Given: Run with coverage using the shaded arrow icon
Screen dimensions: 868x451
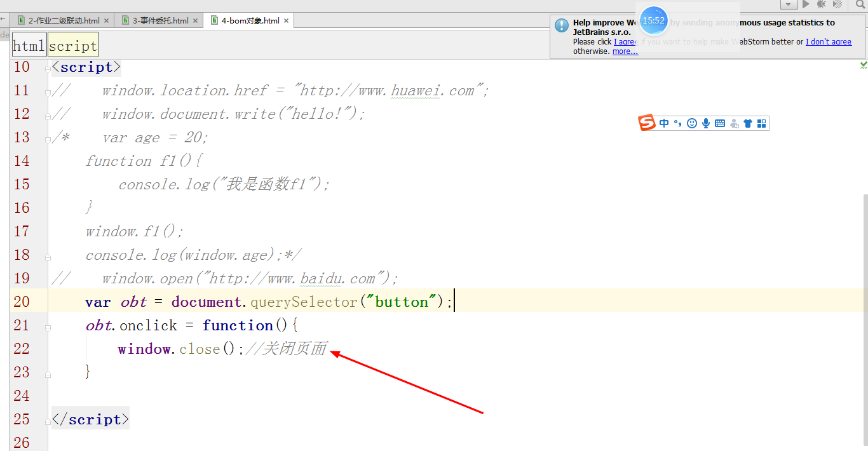Looking at the screenshot, I should pos(838,4).
